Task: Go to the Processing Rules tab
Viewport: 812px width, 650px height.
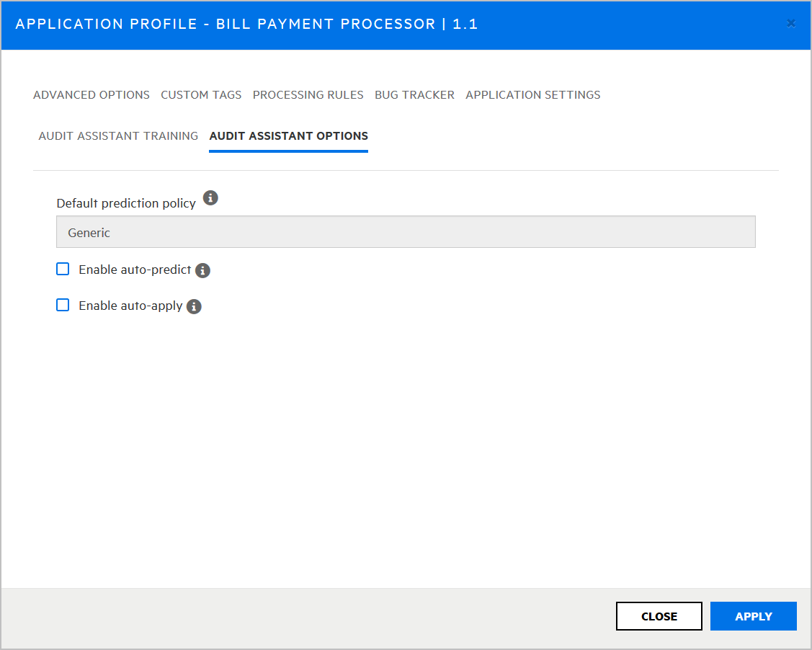Action: tap(308, 95)
